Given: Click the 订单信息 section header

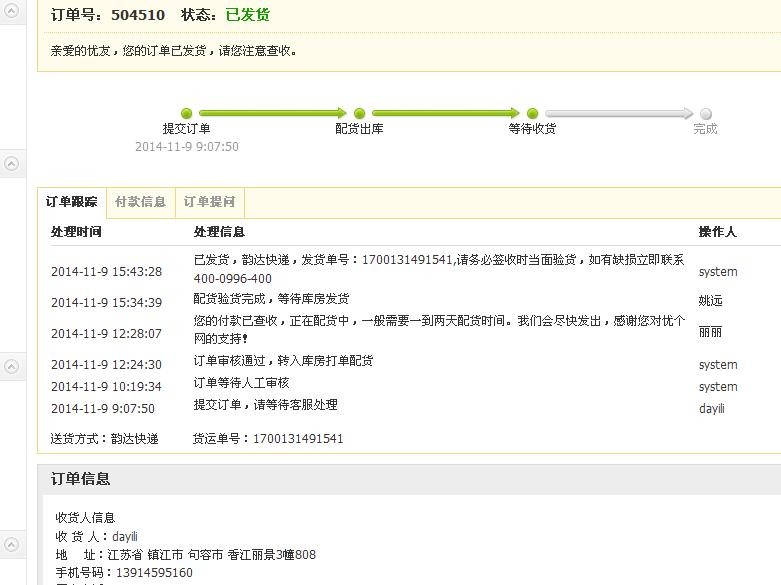Looking at the screenshot, I should [80, 479].
